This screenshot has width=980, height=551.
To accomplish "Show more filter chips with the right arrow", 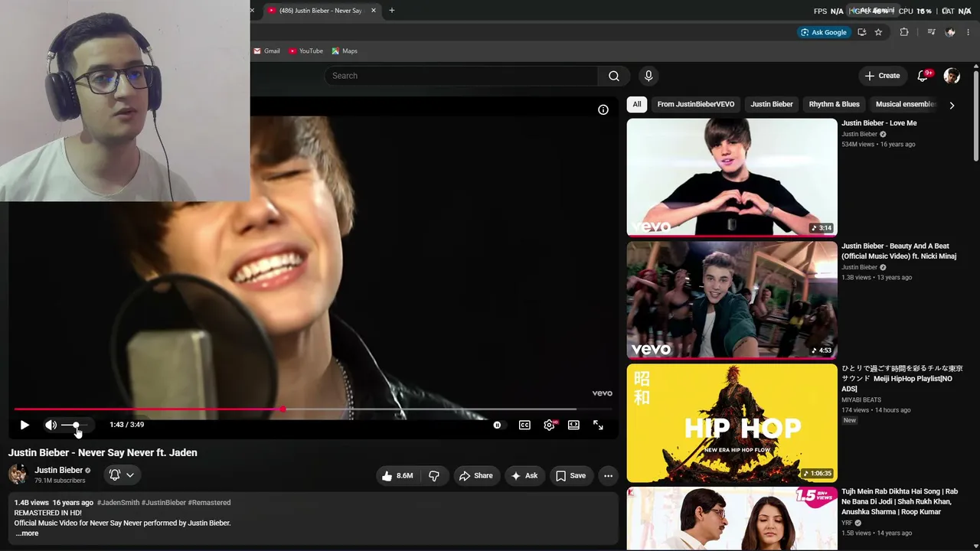I will (952, 105).
